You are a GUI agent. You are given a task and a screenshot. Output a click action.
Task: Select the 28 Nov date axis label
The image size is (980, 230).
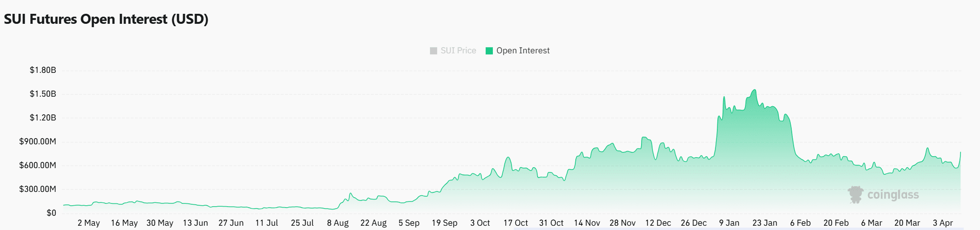pos(622,223)
